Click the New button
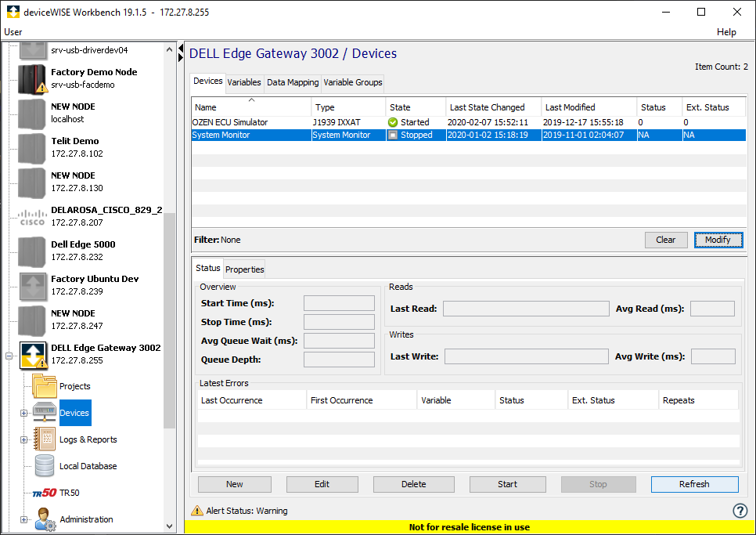This screenshot has width=756, height=535. click(234, 484)
